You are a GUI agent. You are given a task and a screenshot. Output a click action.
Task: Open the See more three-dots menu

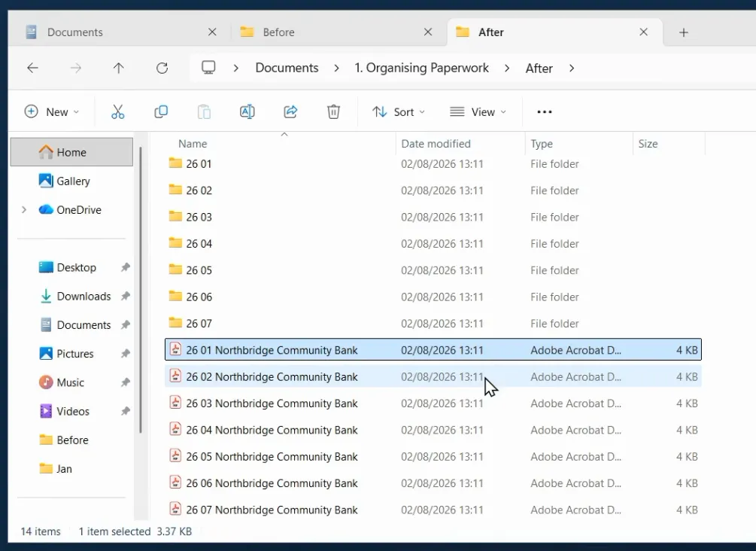click(x=545, y=112)
